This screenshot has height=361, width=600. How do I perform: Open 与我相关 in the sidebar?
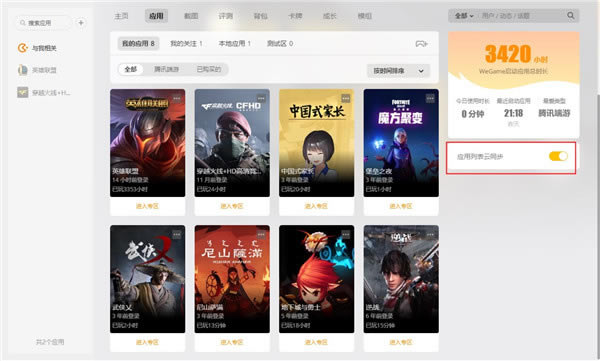[44, 48]
